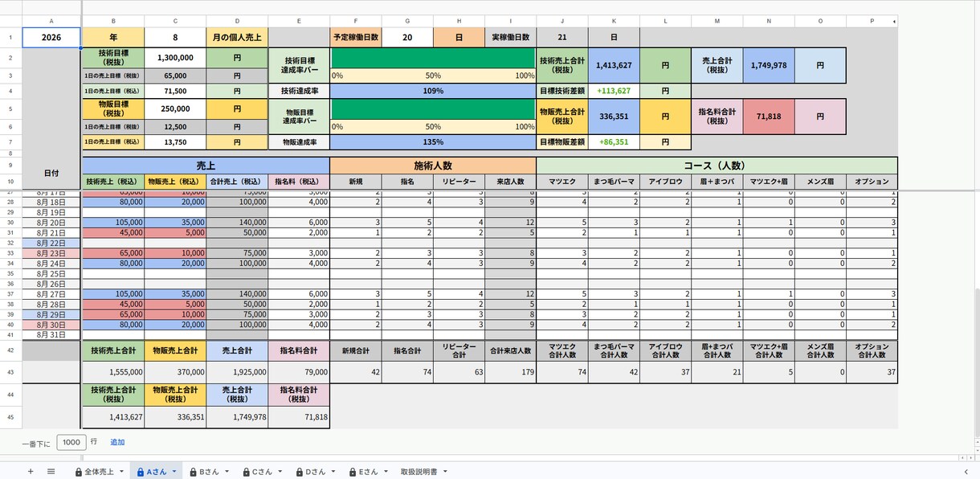Click the left arrow to scroll sheet tabs
980x479 pixels.
click(966, 472)
